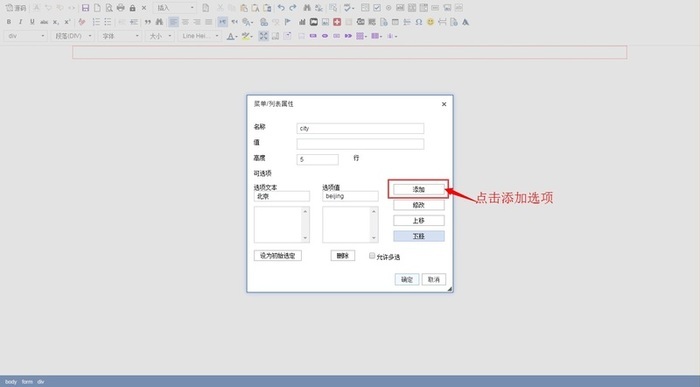The image size is (700, 387).
Task: Click the yellow Smiley icon
Action: 430,22
